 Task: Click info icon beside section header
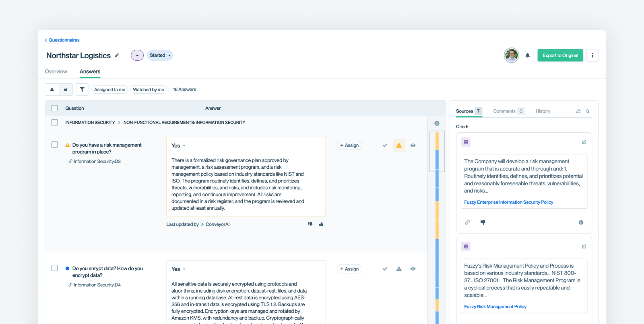tap(437, 123)
